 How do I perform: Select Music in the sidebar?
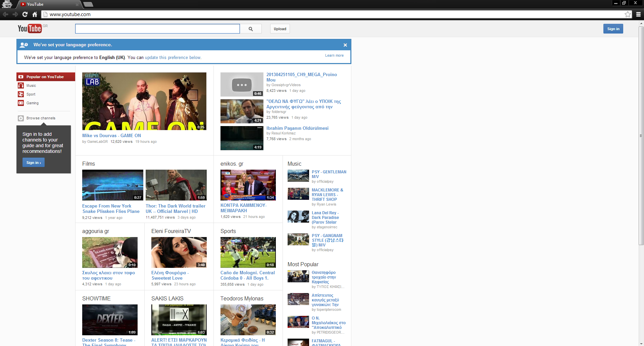tap(31, 85)
